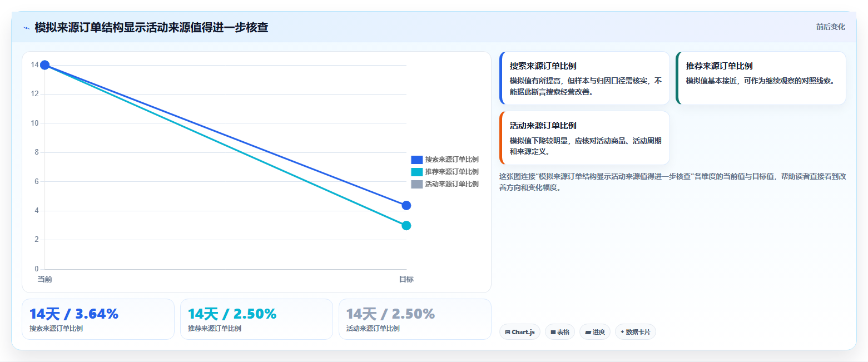Click text 模拟值基本接近，可作为继续观察的对照线索
868x362 pixels.
[761, 81]
